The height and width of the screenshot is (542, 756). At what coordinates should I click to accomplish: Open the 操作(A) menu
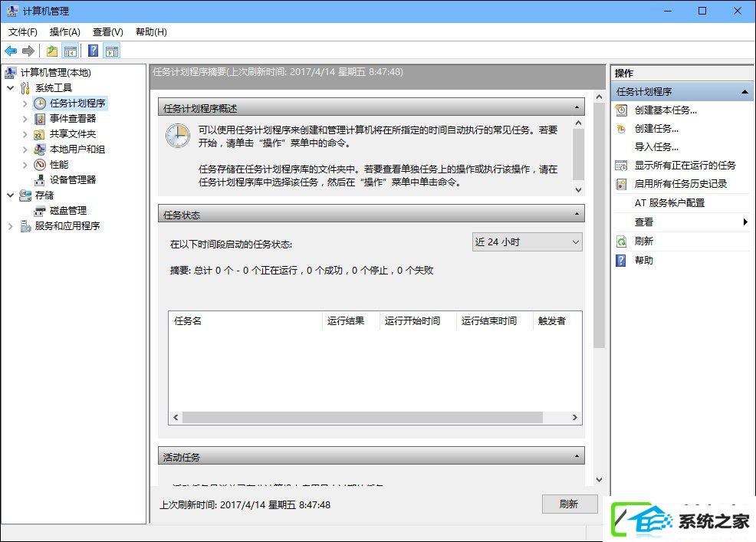coord(65,32)
